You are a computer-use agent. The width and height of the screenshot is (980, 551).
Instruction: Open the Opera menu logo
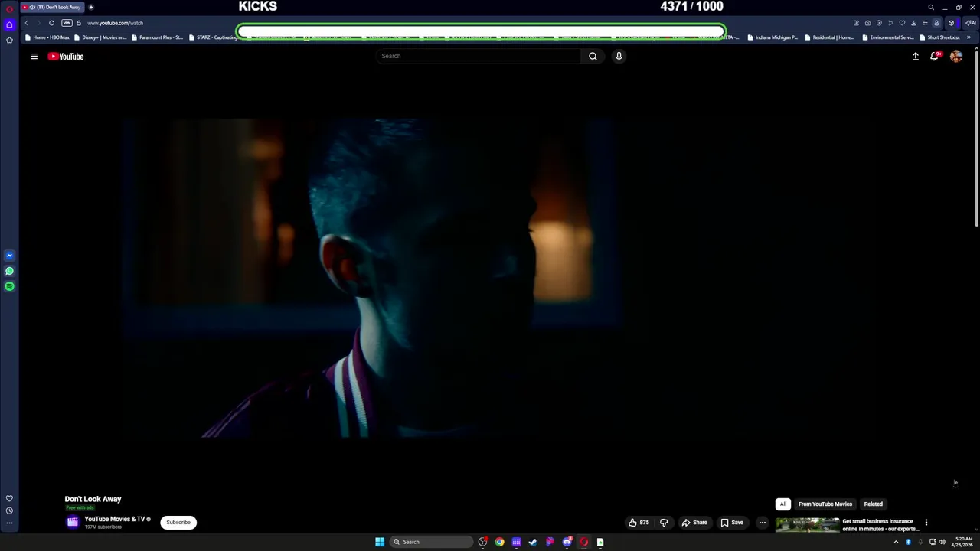[x=9, y=8]
